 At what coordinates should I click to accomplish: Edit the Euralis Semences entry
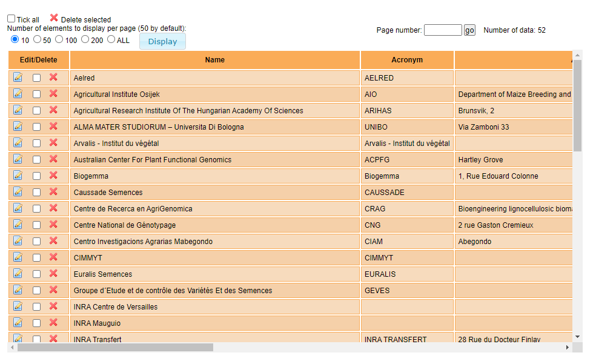coord(18,273)
